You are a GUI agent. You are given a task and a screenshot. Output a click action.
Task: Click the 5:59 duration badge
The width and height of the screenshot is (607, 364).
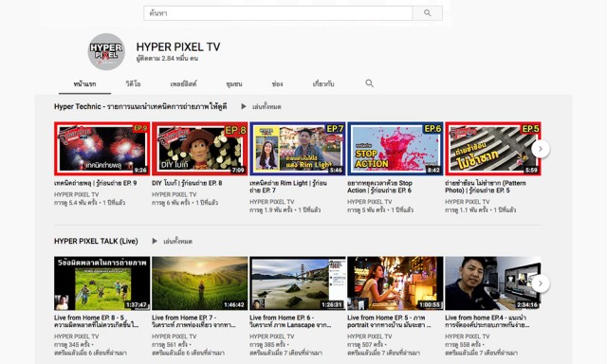(531, 170)
